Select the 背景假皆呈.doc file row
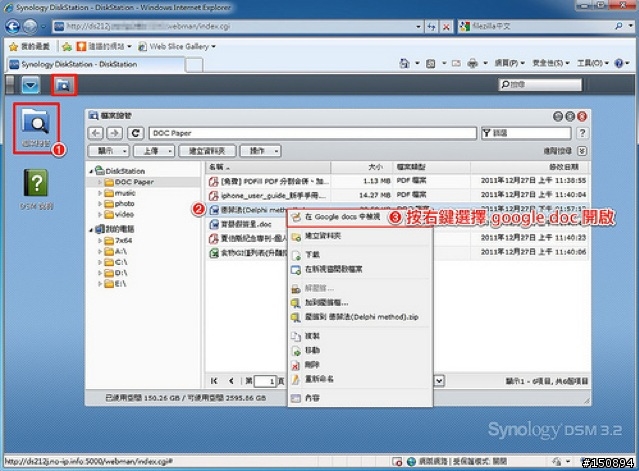 [246, 224]
